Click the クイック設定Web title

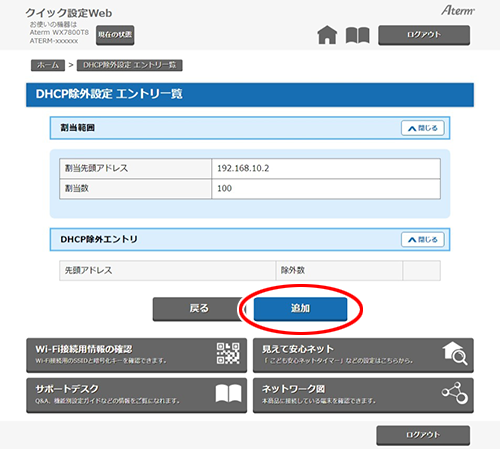point(69,13)
